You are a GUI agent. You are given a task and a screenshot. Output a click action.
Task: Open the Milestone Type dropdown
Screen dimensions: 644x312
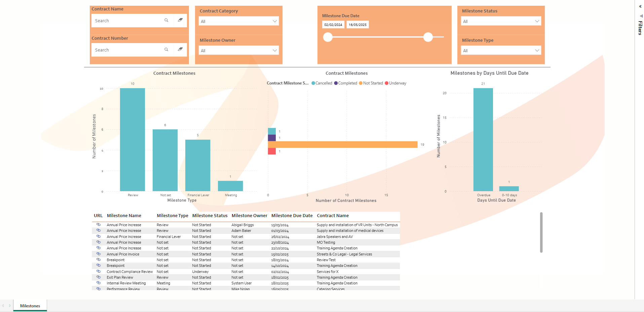(x=501, y=50)
